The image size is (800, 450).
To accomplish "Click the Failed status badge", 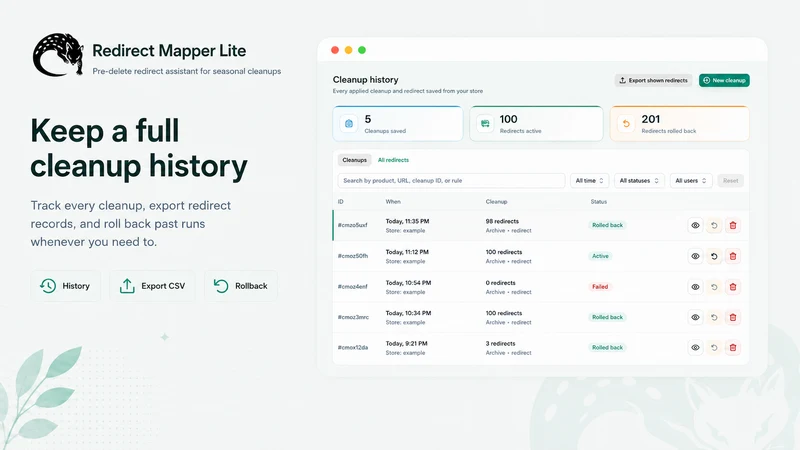I will point(600,287).
